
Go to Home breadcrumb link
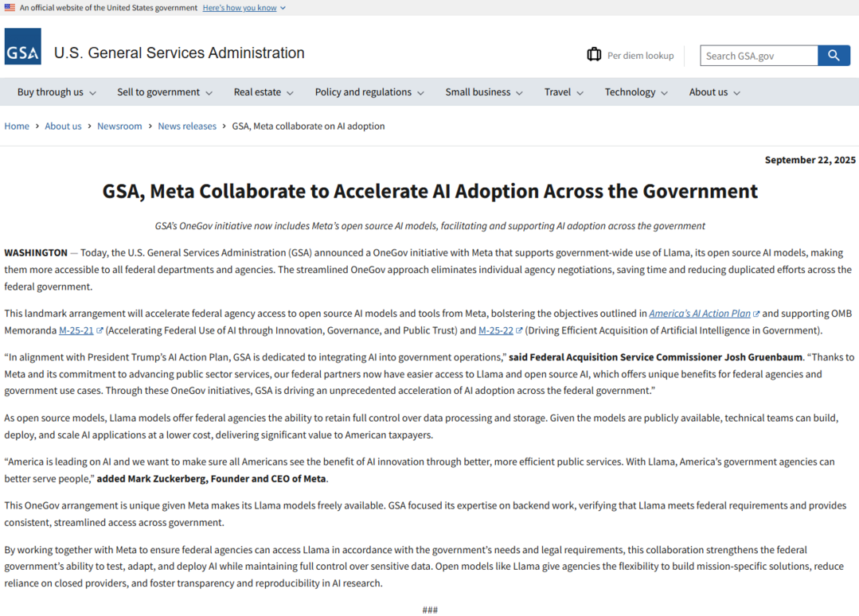pyautogui.click(x=17, y=127)
